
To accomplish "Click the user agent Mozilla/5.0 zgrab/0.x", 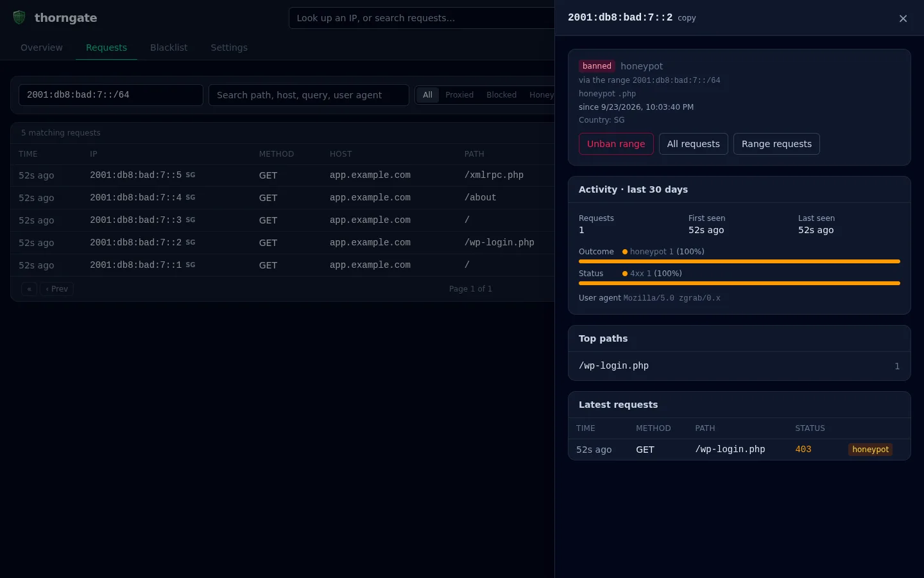I will pos(672,298).
